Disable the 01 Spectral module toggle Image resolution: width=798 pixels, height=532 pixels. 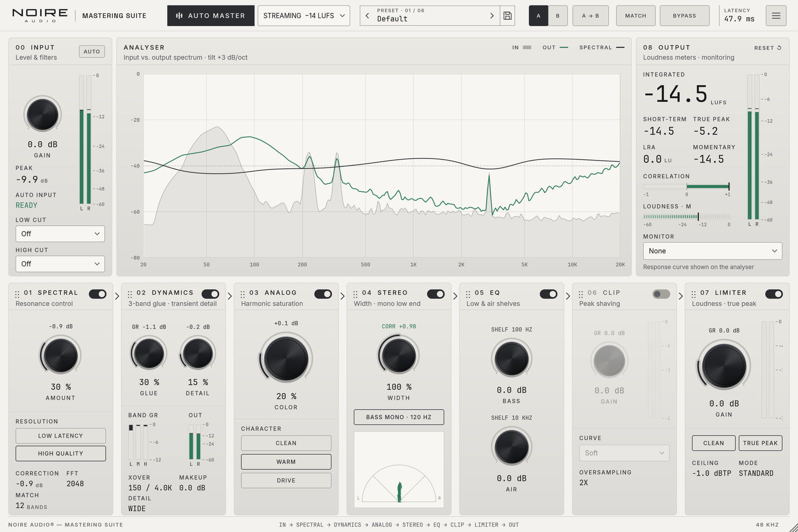[x=98, y=294]
